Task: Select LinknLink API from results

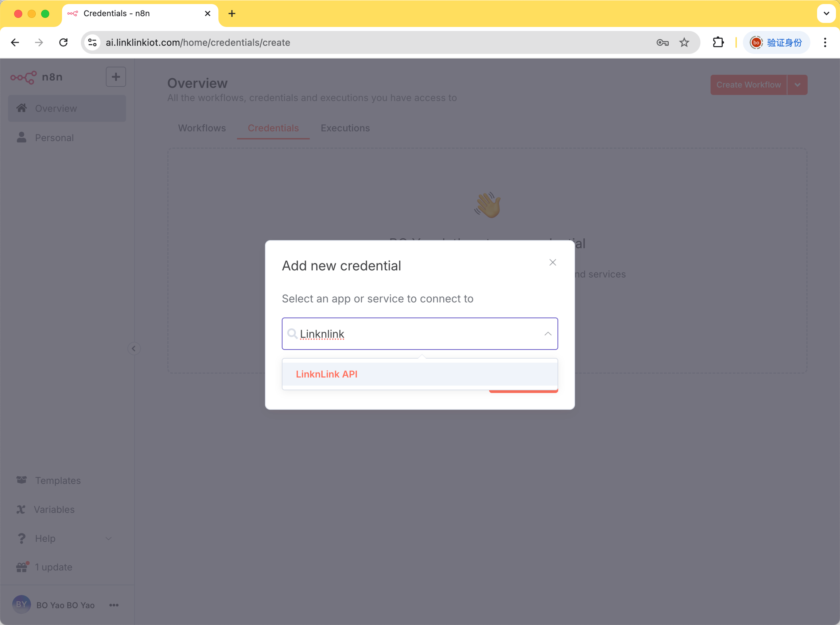Action: tap(327, 374)
